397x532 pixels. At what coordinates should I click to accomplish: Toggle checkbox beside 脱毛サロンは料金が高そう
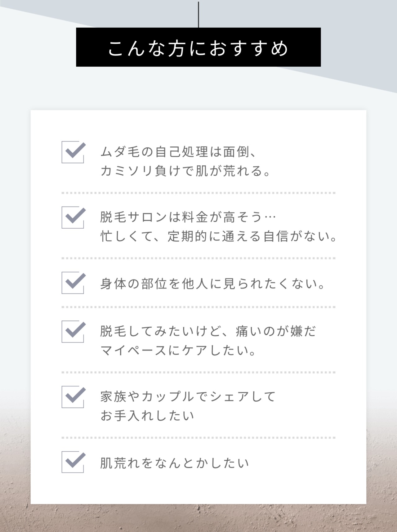pos(73,217)
